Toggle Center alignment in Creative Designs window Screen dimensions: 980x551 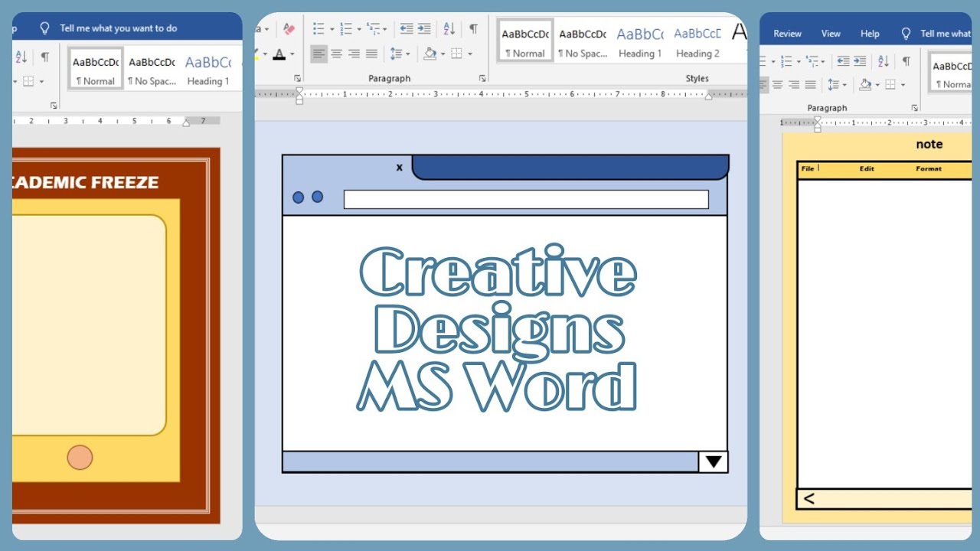[336, 54]
